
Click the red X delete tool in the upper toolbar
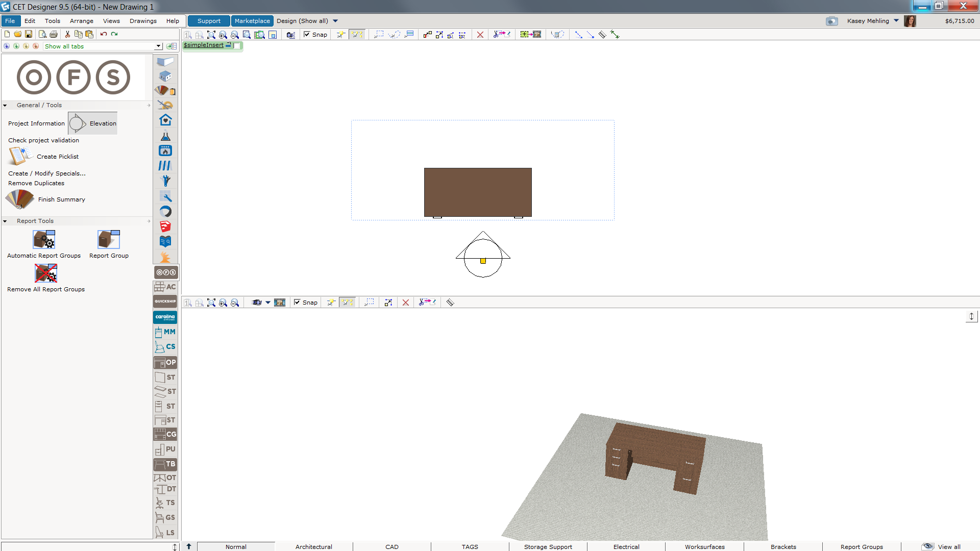pos(480,35)
